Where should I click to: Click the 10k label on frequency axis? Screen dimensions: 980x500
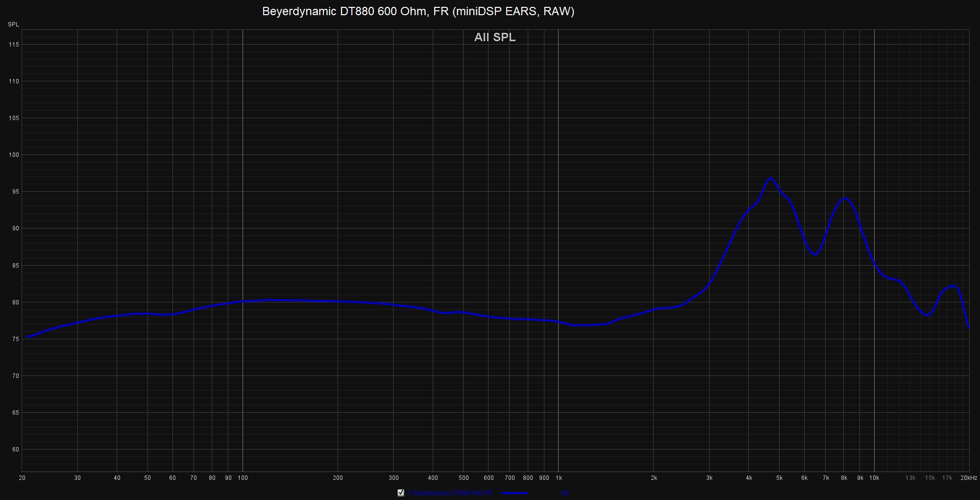point(874,478)
